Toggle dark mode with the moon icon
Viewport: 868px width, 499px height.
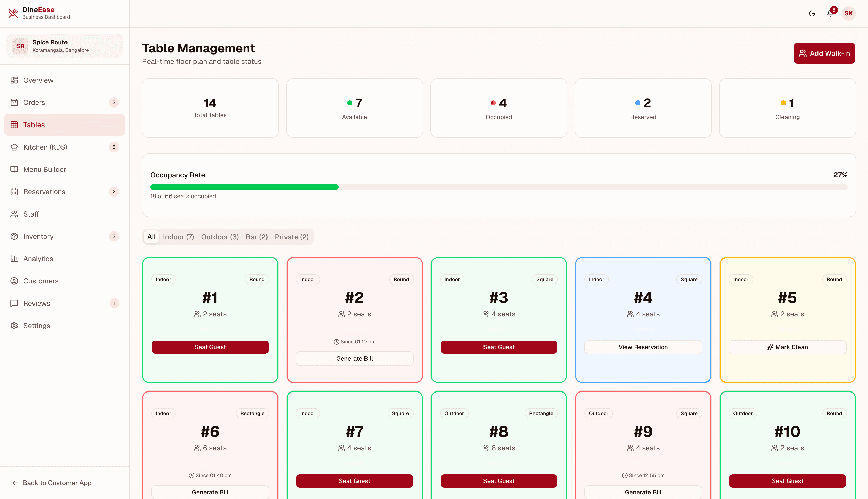coord(812,13)
